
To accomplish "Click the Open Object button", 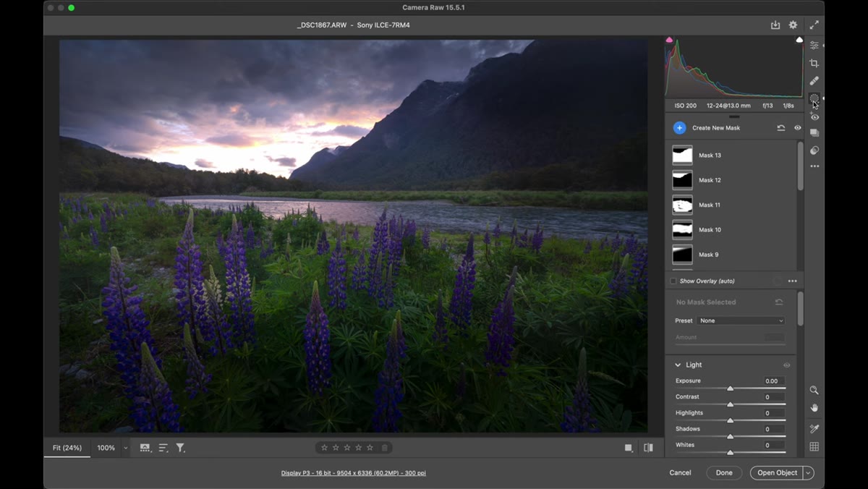I will tap(777, 472).
